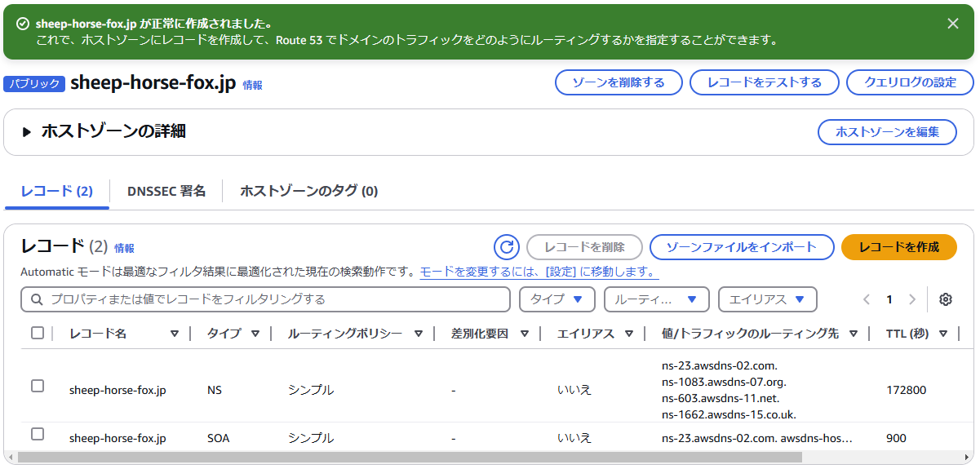The height and width of the screenshot is (469, 980).
Task: Click TTL value 172800
Action: tap(906, 390)
